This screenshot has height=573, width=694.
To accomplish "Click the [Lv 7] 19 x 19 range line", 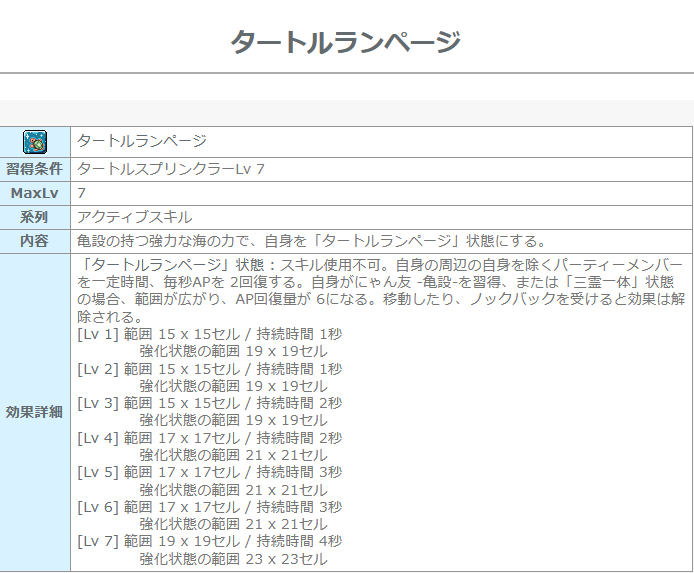I will point(209,542).
